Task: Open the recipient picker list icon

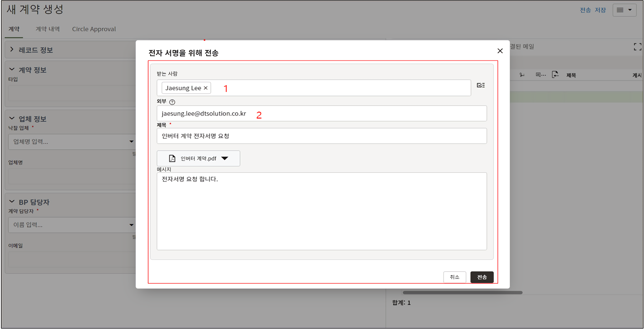Action: [481, 85]
